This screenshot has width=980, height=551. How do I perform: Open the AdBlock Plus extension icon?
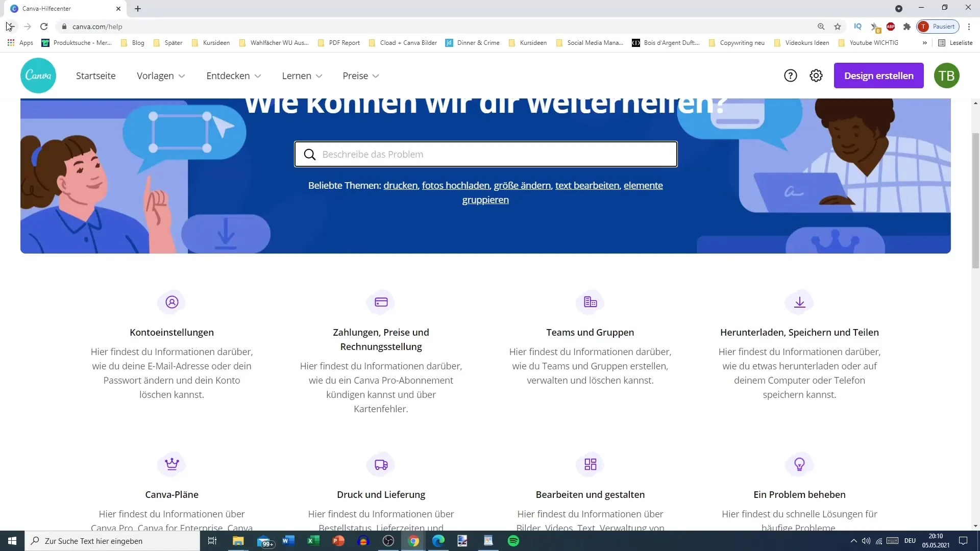891,27
